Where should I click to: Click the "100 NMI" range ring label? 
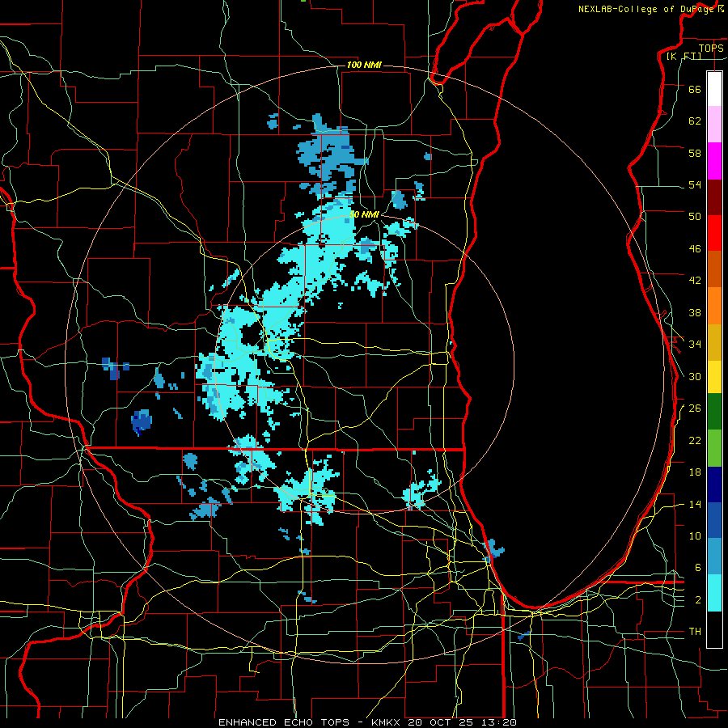pyautogui.click(x=364, y=65)
